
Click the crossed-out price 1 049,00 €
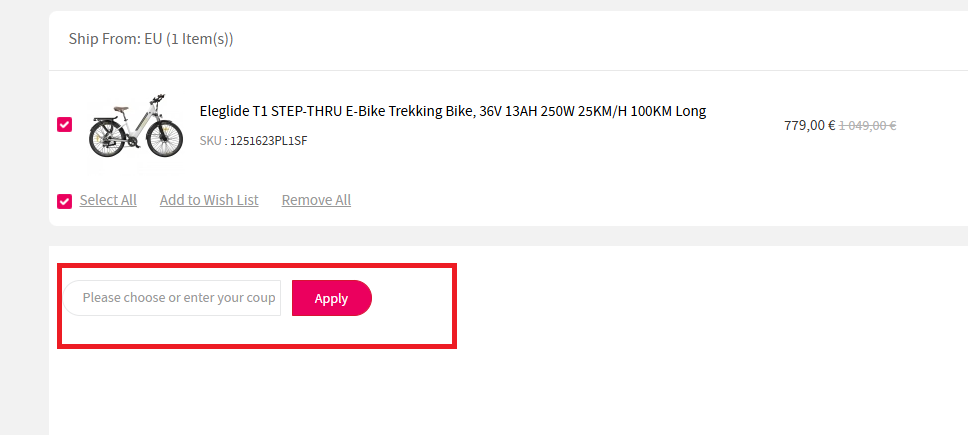866,126
